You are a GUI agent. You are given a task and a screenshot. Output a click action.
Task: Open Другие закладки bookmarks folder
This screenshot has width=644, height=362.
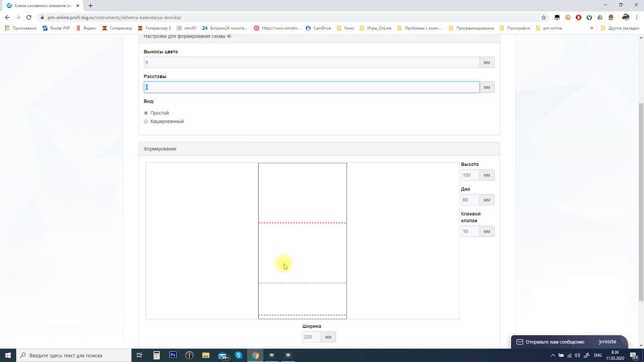(620, 28)
